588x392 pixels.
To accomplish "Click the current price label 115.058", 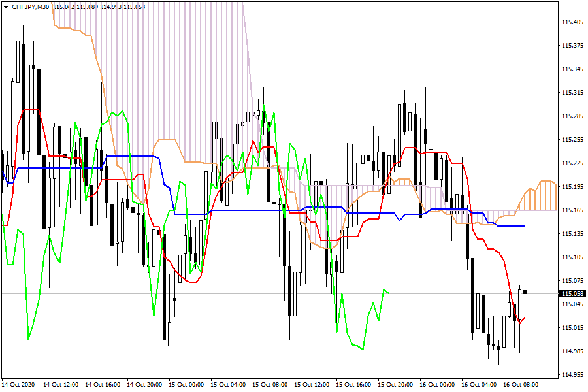I will [x=572, y=294].
